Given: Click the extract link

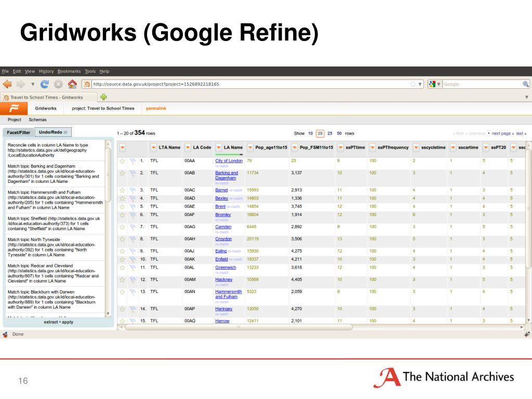Looking at the screenshot, I should point(50,322).
